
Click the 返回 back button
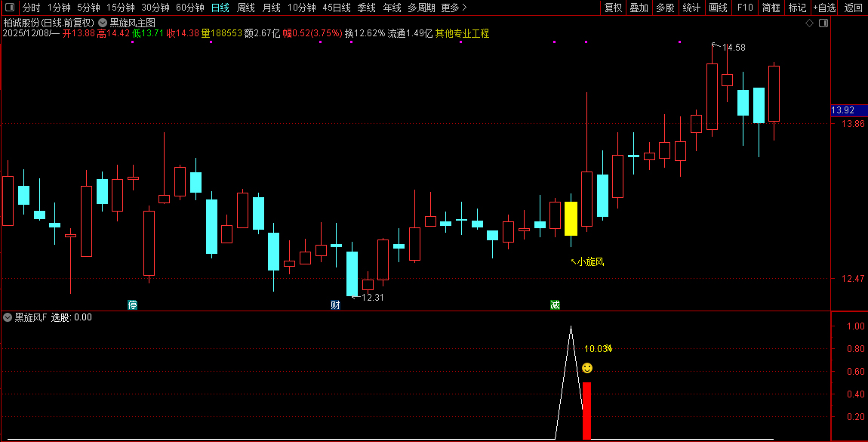coord(853,8)
